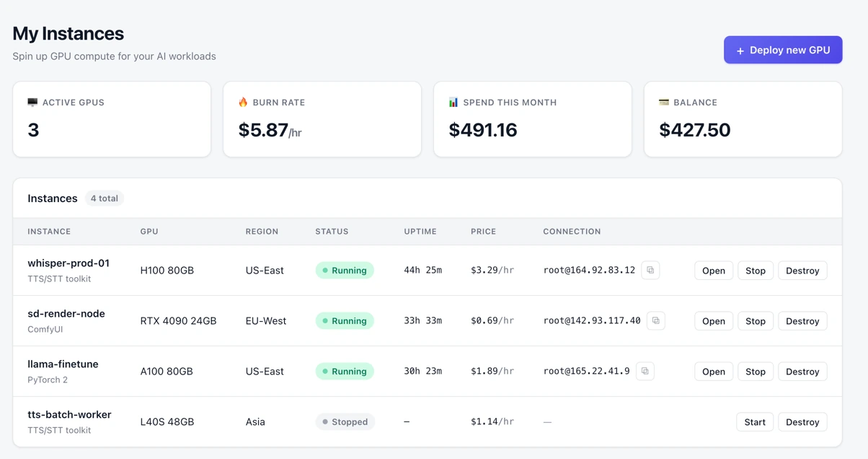Click the $427.50 balance value
The height and width of the screenshot is (459, 868).
695,130
